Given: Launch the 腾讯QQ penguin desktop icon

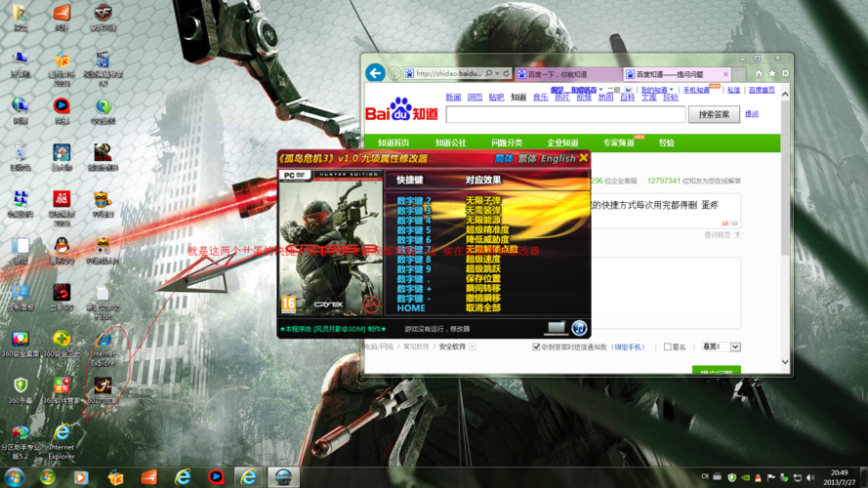Looking at the screenshot, I should click(x=62, y=250).
